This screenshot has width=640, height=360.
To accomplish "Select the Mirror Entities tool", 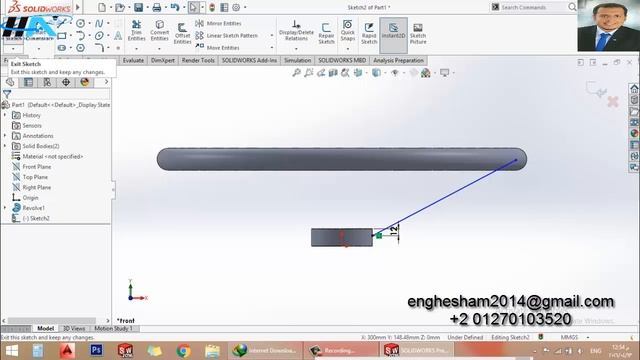I will click(x=218, y=23).
